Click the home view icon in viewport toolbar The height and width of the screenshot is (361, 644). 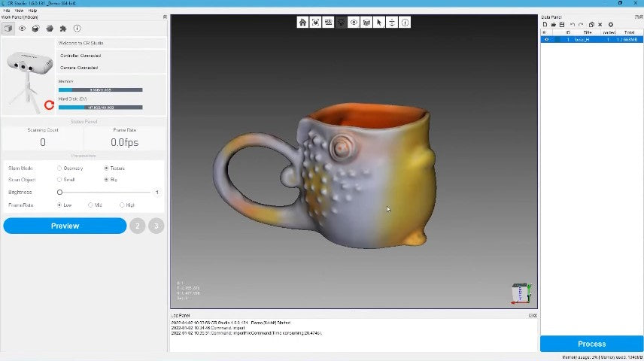coord(302,23)
